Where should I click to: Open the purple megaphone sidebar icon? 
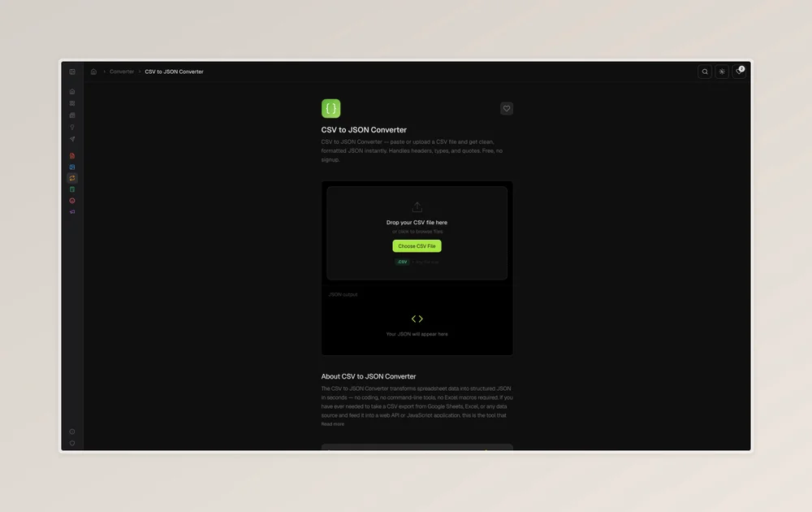point(72,211)
